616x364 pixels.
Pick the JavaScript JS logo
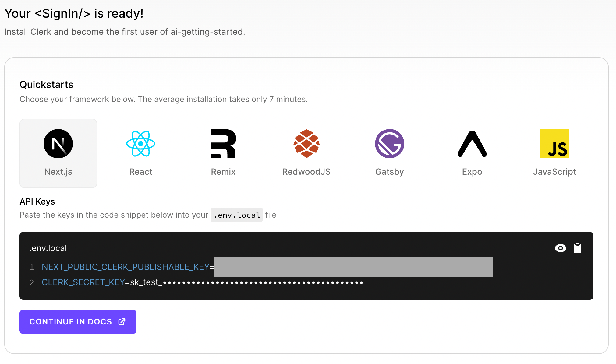[555, 144]
